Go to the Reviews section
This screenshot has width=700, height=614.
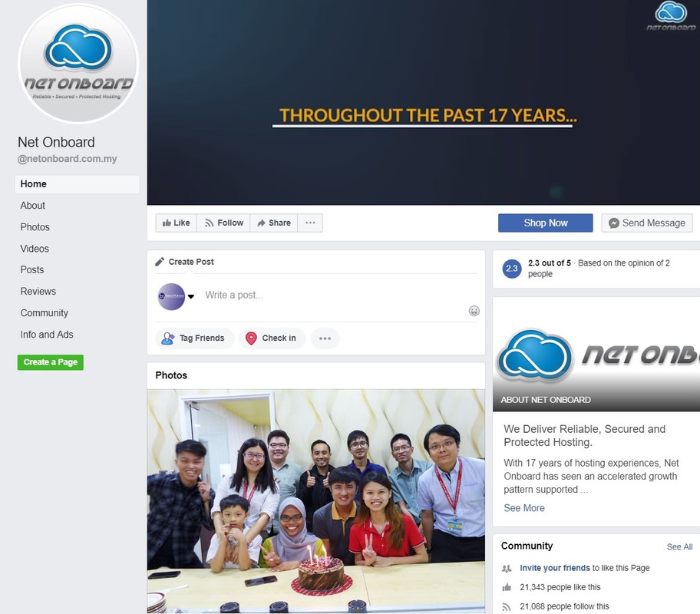point(38,291)
